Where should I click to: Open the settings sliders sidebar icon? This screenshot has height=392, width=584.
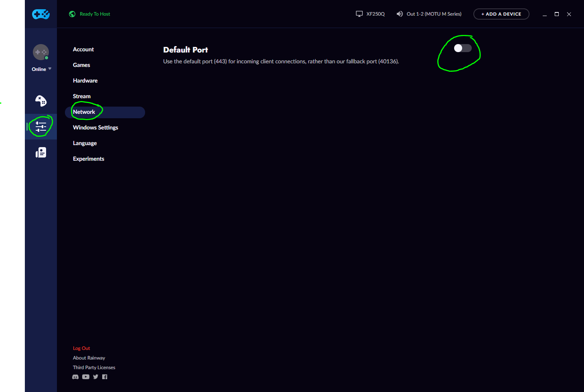click(x=41, y=127)
